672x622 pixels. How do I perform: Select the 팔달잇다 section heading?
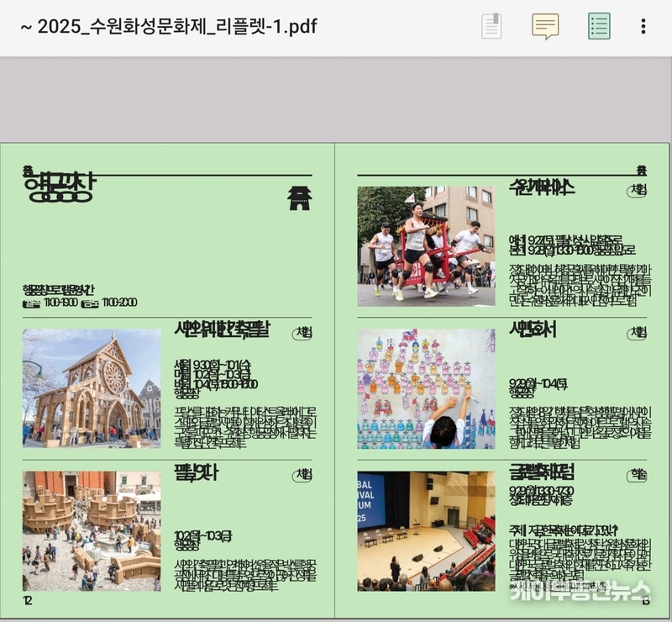(197, 472)
